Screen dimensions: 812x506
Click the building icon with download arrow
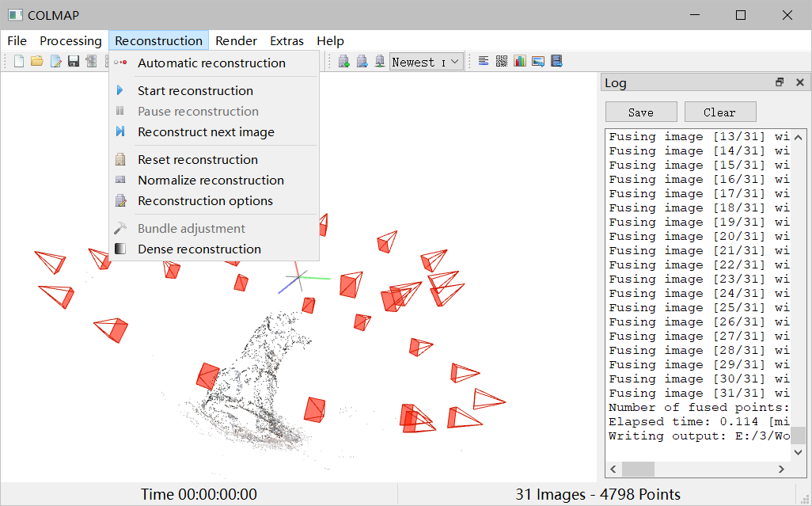380,62
